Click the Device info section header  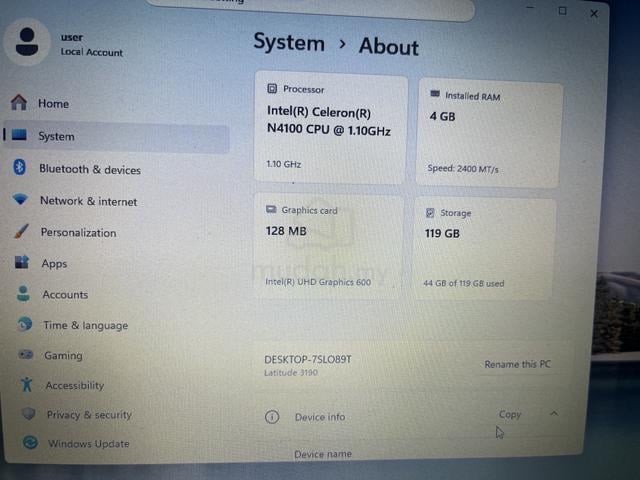320,417
